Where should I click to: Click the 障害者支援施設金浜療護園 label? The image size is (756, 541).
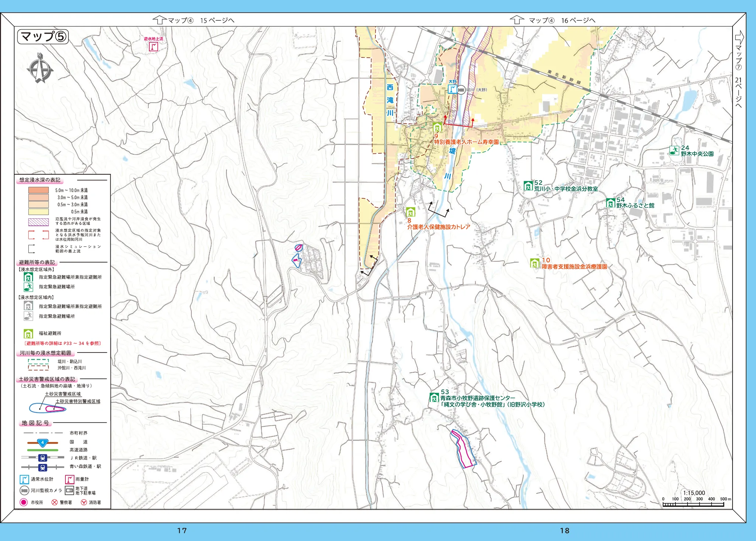(x=575, y=267)
